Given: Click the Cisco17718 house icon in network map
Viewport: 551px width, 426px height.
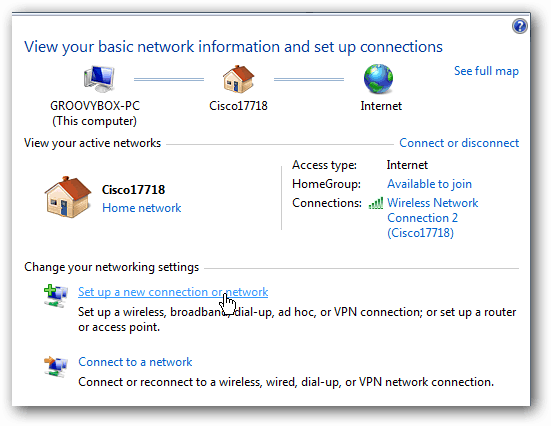Looking at the screenshot, I should tap(239, 79).
